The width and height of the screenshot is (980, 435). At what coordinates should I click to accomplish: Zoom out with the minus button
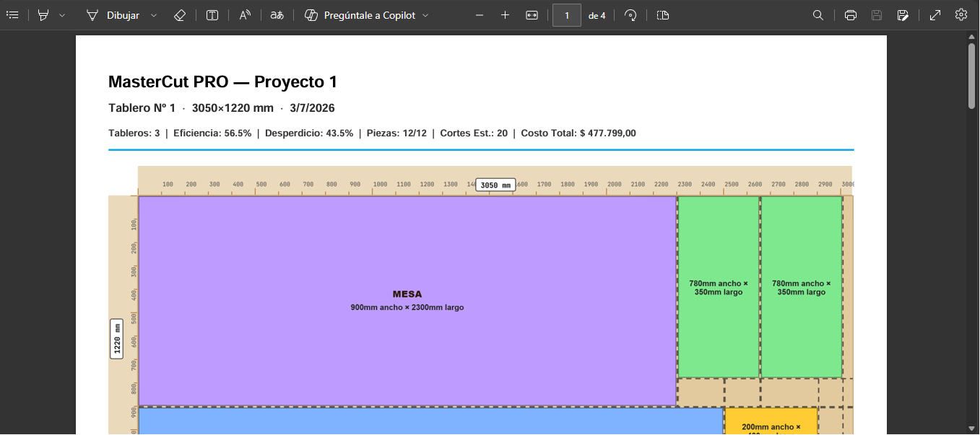(480, 15)
